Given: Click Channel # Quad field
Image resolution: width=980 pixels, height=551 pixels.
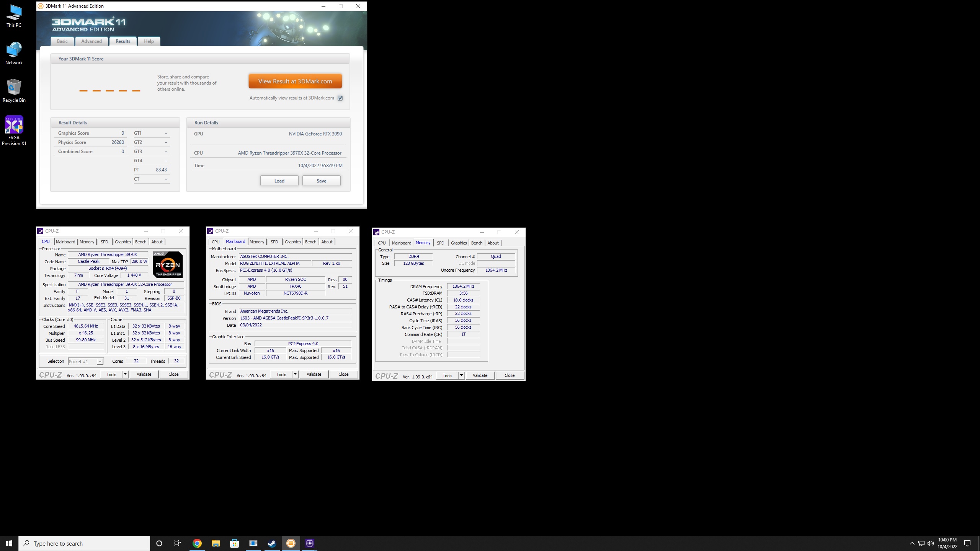Looking at the screenshot, I should (x=496, y=256).
